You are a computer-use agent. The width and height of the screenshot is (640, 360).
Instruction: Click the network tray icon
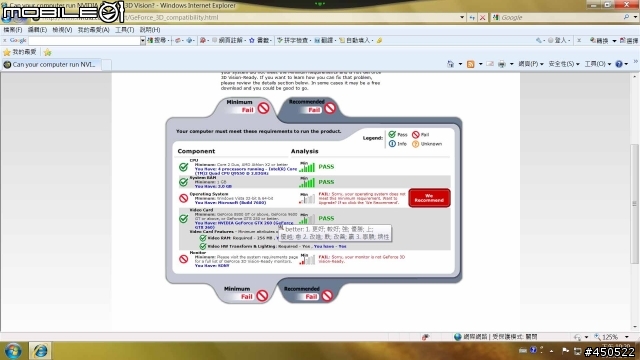(577, 351)
